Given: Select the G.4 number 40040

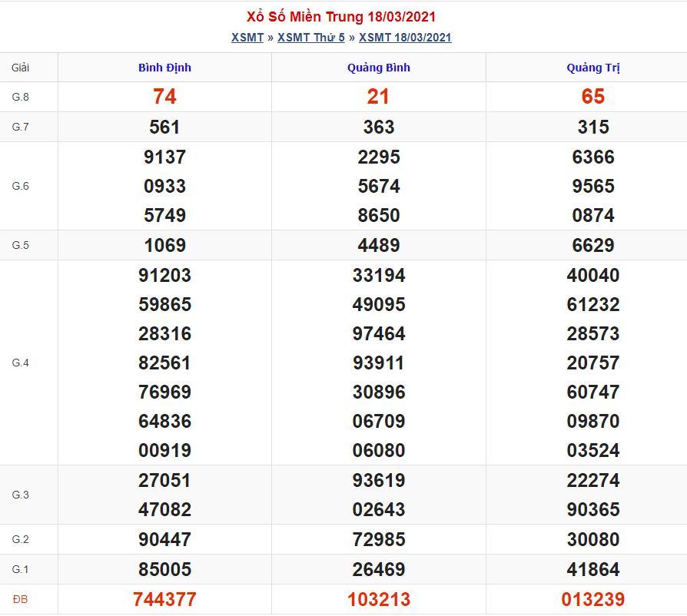Looking at the screenshot, I should point(592,275).
